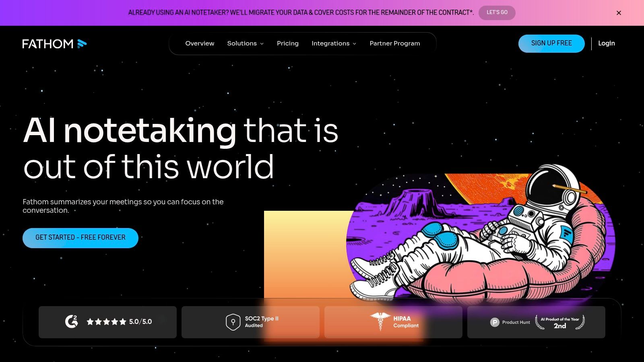Click the SOC2 shield icon
The width and height of the screenshot is (644, 362).
pos(233,322)
